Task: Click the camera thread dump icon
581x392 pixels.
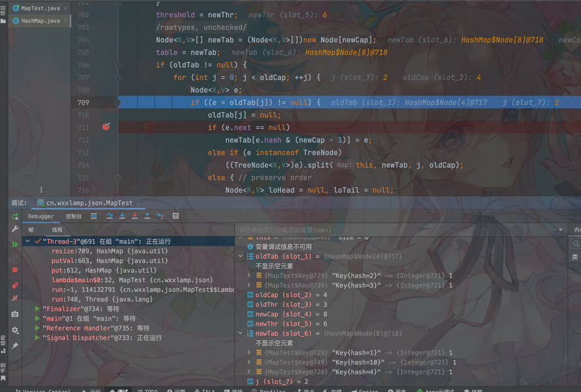Action: (15, 314)
